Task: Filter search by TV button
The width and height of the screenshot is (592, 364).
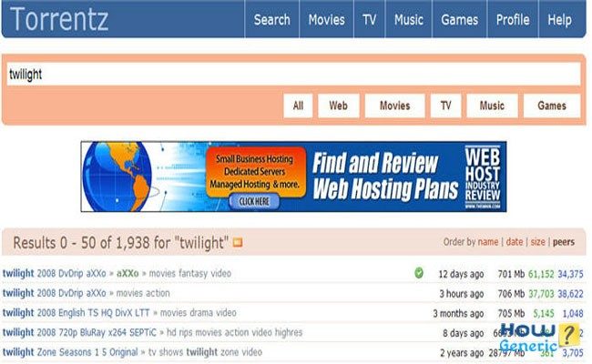Action: click(446, 106)
